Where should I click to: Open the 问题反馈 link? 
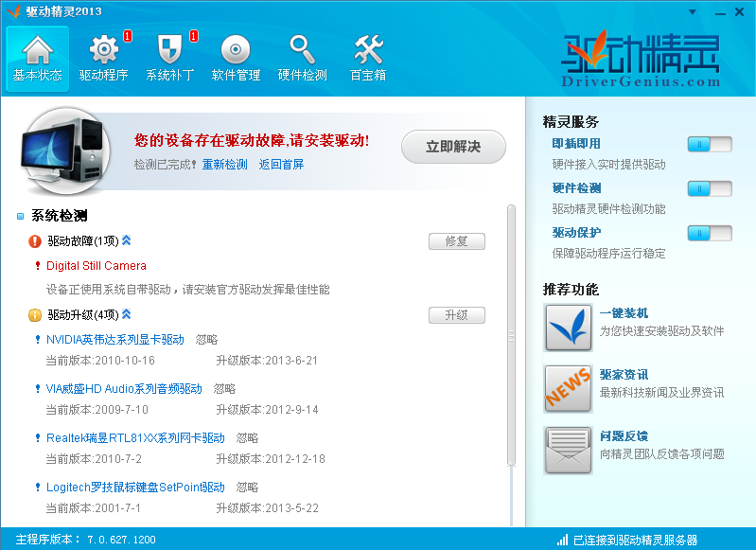pos(624,436)
